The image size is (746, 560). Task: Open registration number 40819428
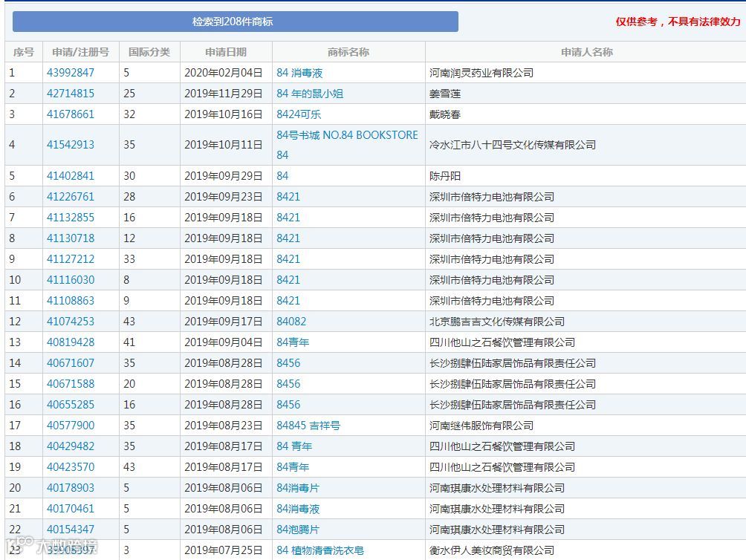click(x=71, y=342)
